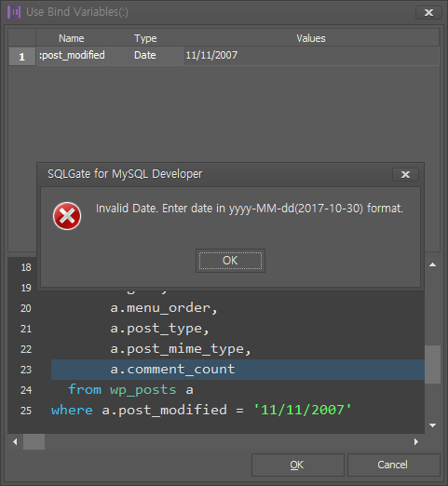Close the SQLGate for MySQL Developer error dialog
This screenshot has height=486, width=448.
(405, 174)
